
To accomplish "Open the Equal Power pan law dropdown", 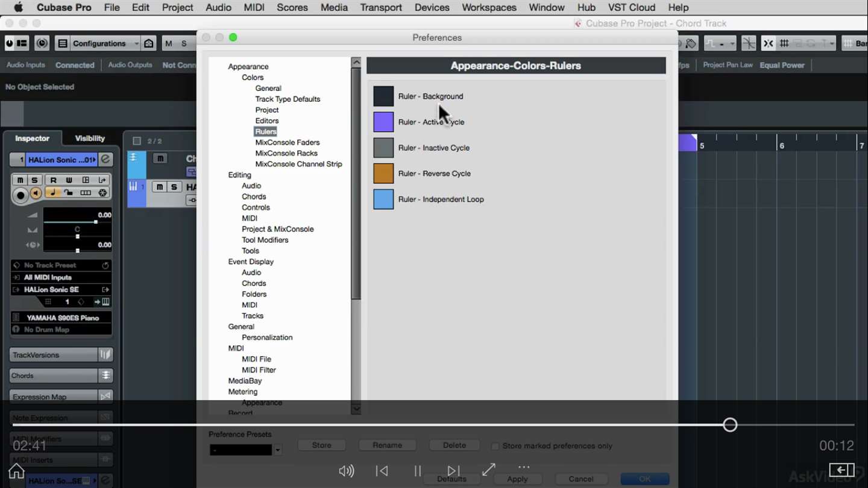I will click(782, 65).
